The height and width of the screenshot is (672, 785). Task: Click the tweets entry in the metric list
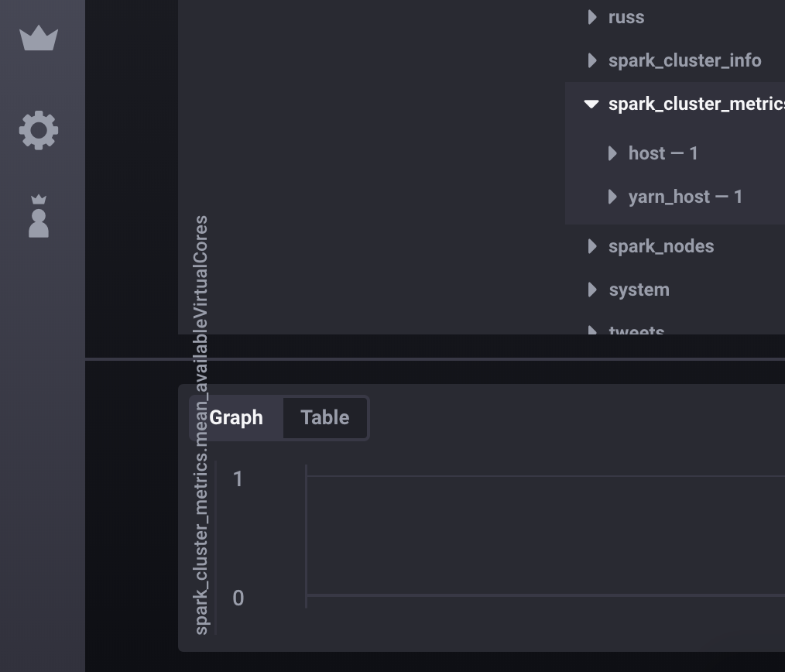coord(636,331)
